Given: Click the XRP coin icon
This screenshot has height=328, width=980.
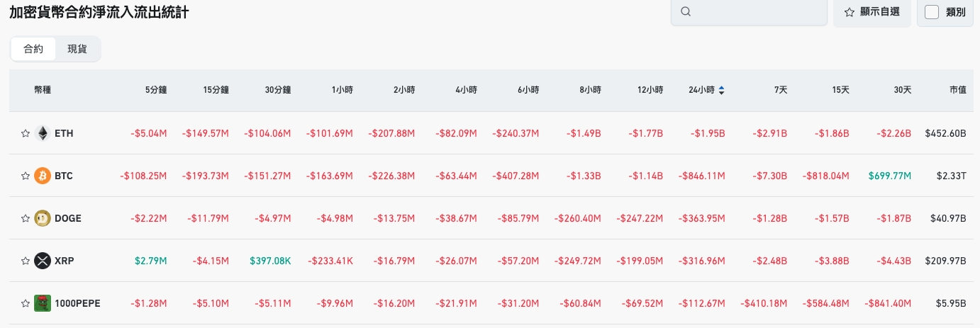Looking at the screenshot, I should [43, 261].
